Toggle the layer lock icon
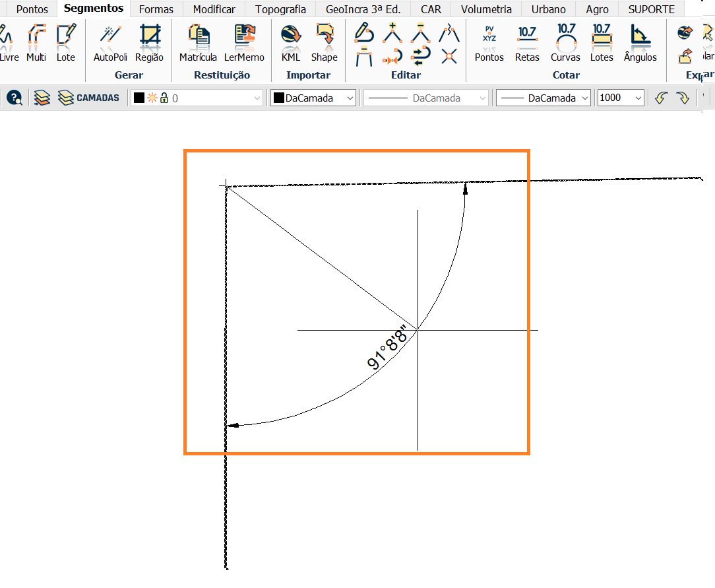The image size is (715, 588). pyautogui.click(x=164, y=98)
